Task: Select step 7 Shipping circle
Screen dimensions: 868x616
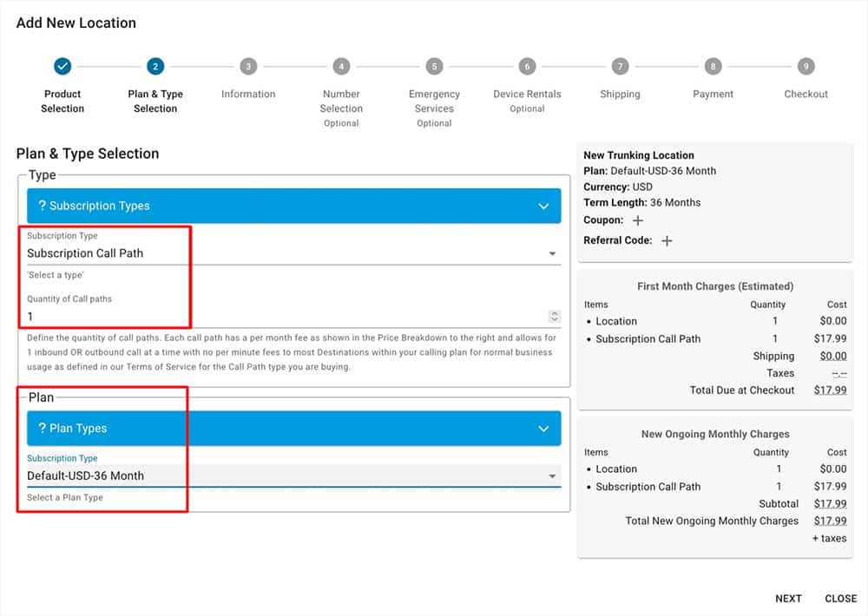Action: [x=620, y=67]
